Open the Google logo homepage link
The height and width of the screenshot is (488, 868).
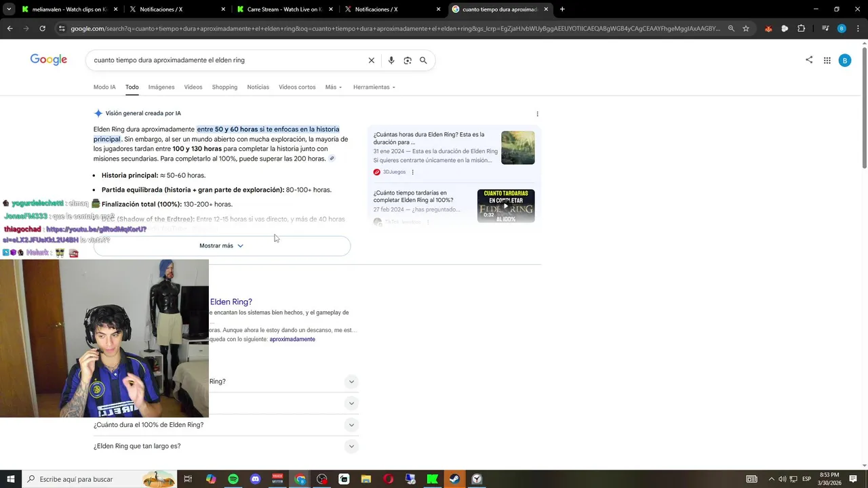point(49,60)
